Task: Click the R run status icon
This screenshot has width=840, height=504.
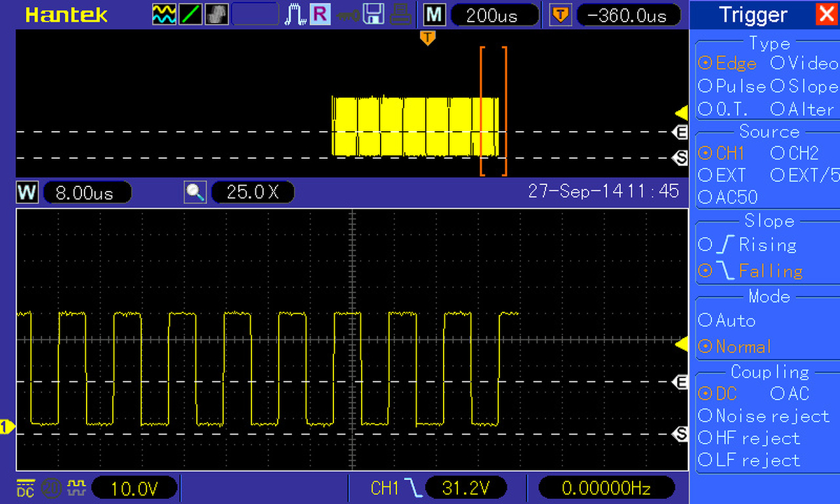Action: pyautogui.click(x=320, y=14)
